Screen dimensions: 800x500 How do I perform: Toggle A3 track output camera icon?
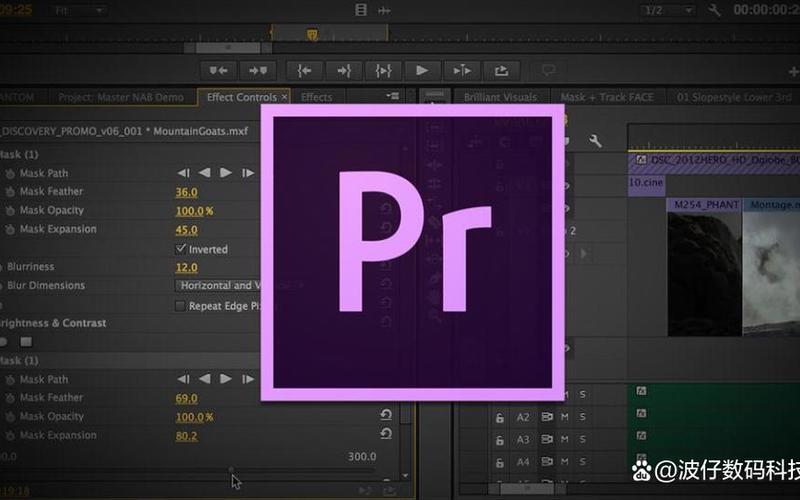(x=547, y=439)
